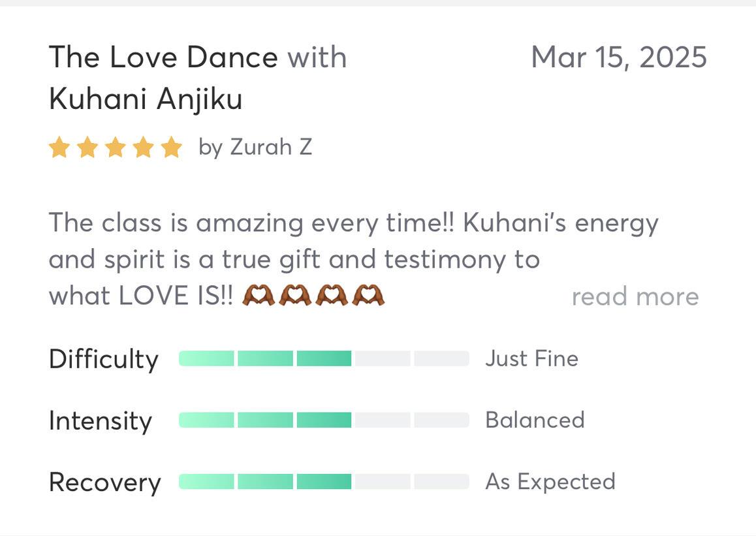Click the first gold rating star
This screenshot has height=536, width=756.
coord(59,148)
